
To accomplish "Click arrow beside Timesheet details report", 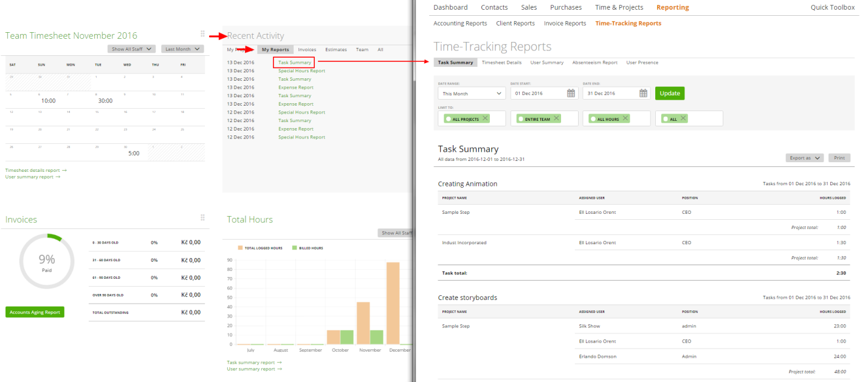I will point(64,171).
